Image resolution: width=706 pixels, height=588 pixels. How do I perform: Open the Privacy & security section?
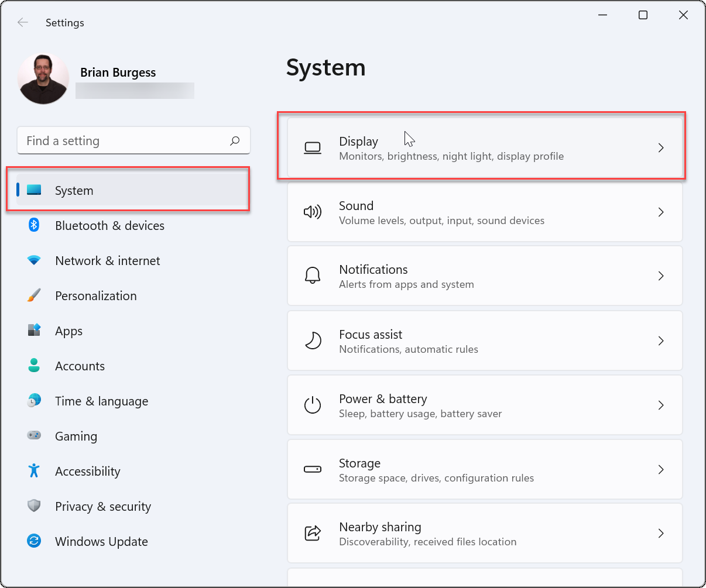pos(103,506)
